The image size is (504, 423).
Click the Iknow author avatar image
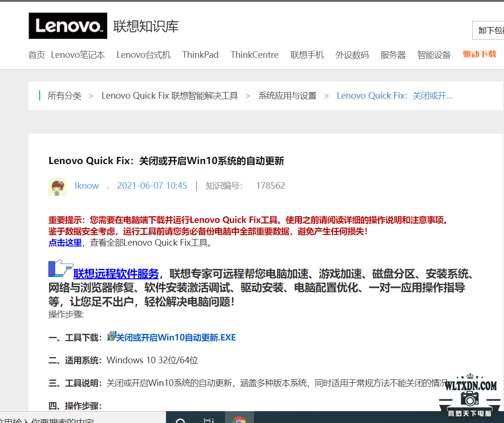pyautogui.click(x=57, y=187)
